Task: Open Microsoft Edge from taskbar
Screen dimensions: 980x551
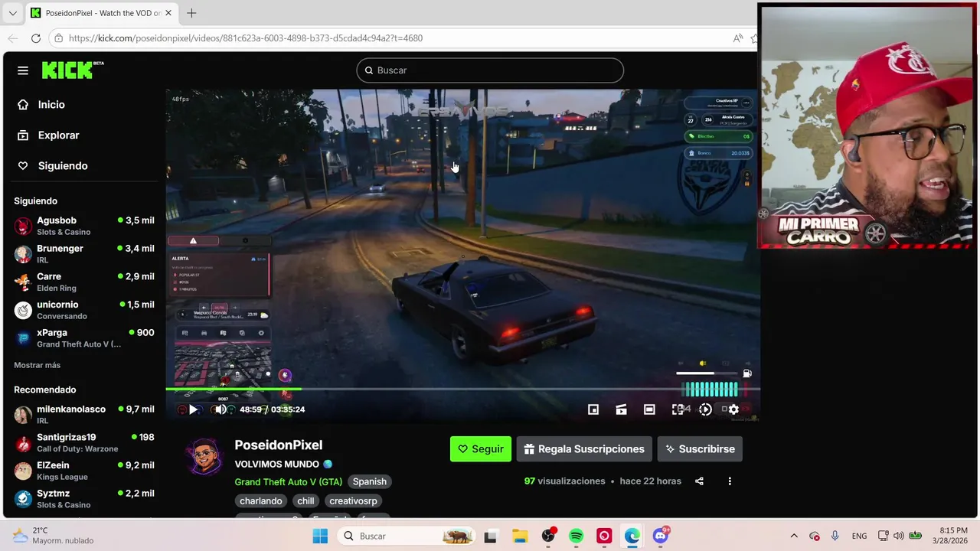Action: (x=632, y=536)
